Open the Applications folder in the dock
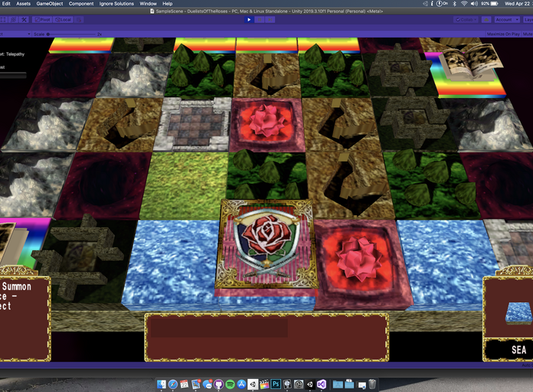Image resolution: width=533 pixels, height=392 pixels. coord(338,384)
